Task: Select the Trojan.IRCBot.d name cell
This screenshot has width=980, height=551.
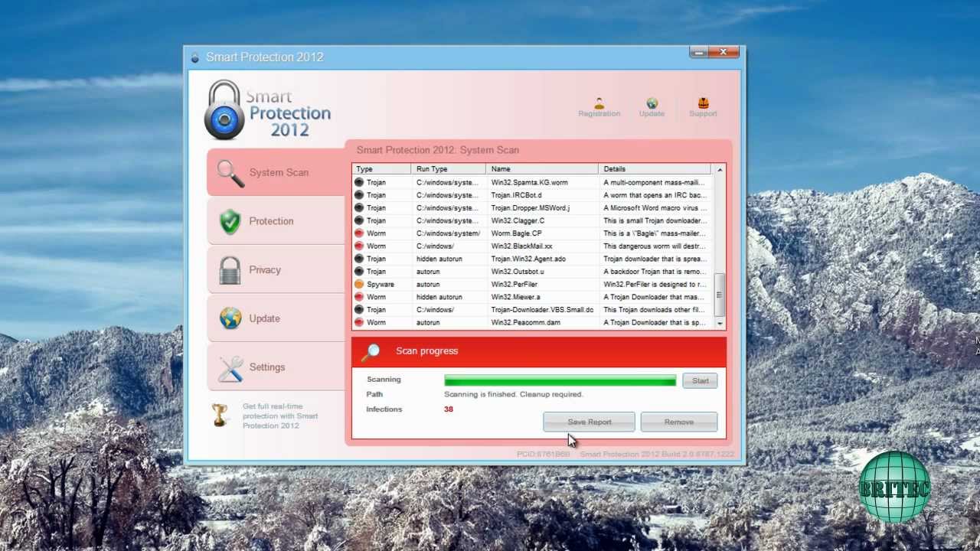Action: click(516, 195)
